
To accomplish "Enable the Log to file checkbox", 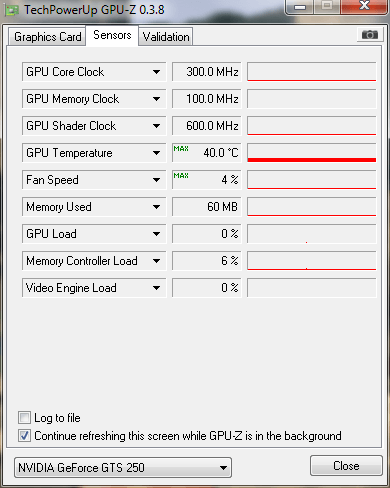I will click(x=24, y=418).
